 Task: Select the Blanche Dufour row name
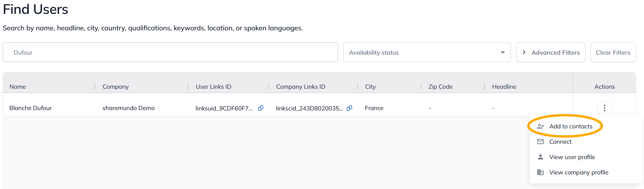coord(30,108)
